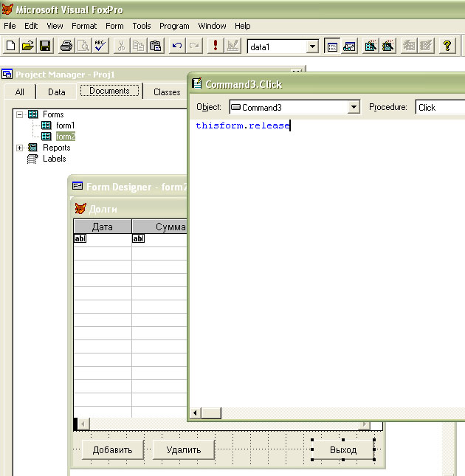Select form1 in project tree
Screen dimensions: 465x476
pos(65,125)
